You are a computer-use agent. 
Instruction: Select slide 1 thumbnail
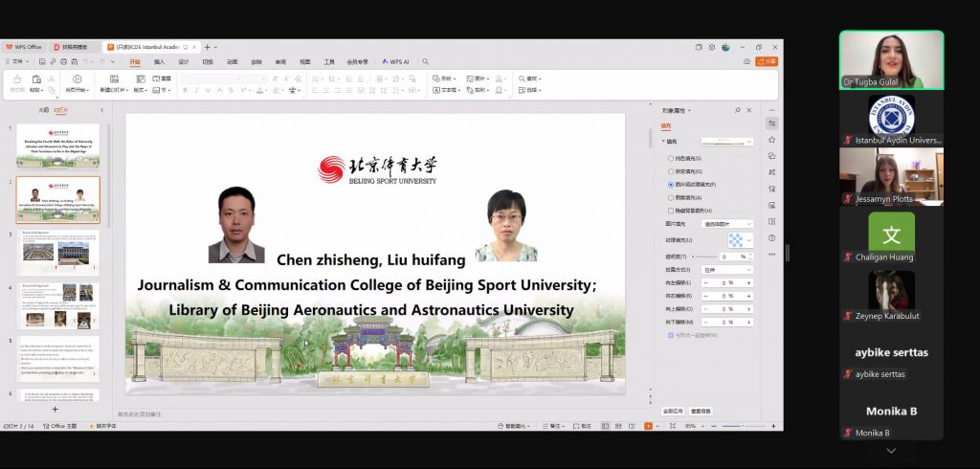tap(57, 146)
